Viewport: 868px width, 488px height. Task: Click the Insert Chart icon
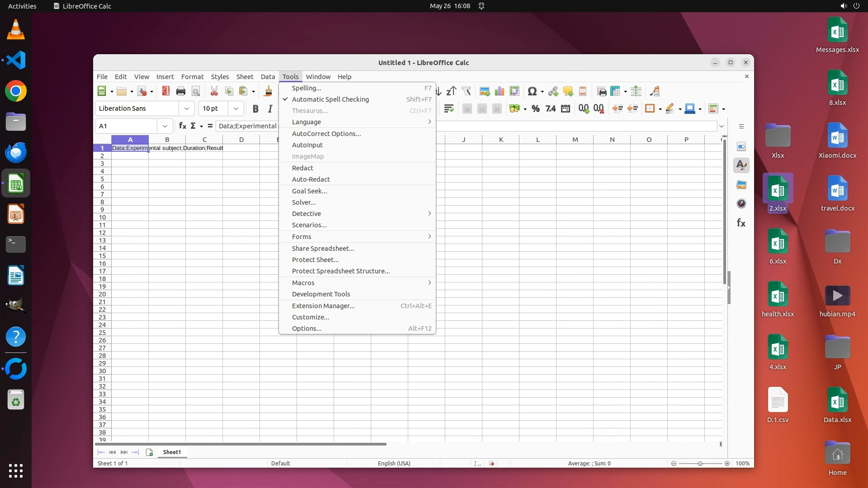click(499, 91)
